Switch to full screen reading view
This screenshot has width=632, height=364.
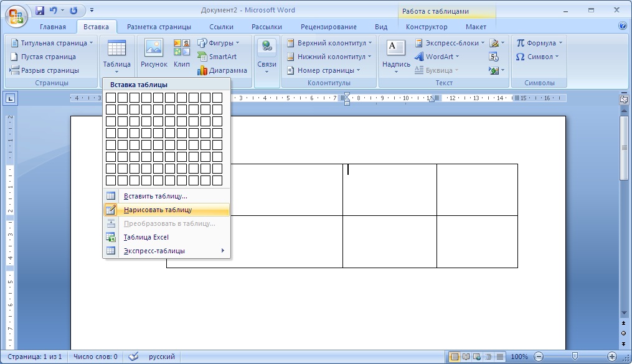466,357
